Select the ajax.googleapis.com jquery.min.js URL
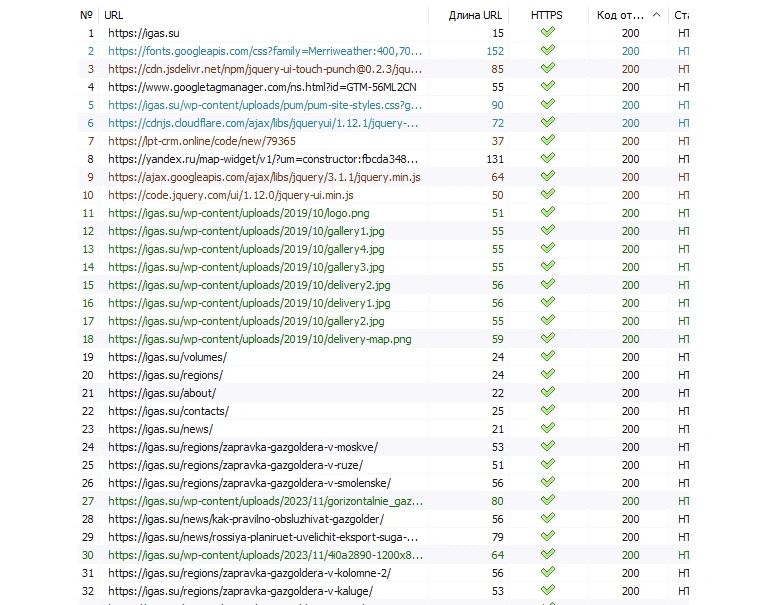 coord(264,177)
